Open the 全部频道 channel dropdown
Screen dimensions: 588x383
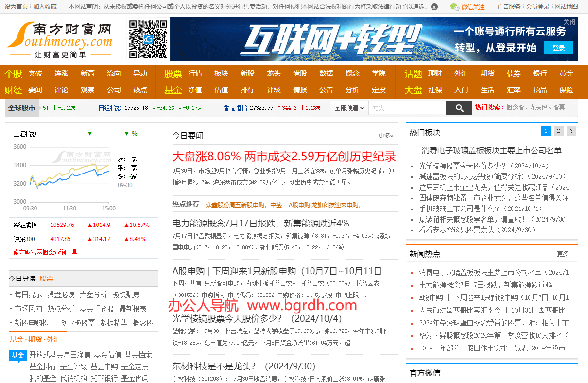349,108
